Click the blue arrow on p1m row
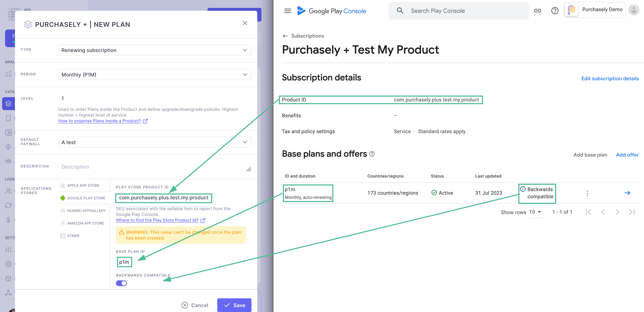 click(627, 193)
